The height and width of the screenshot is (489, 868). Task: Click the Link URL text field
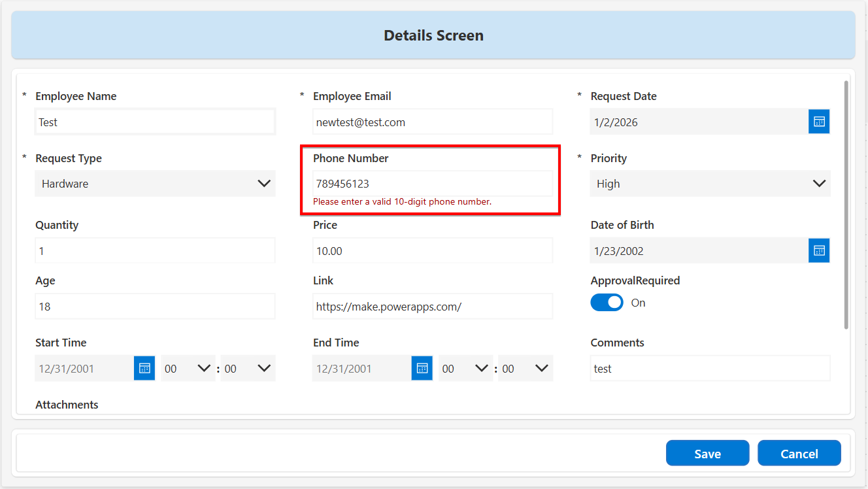click(433, 307)
